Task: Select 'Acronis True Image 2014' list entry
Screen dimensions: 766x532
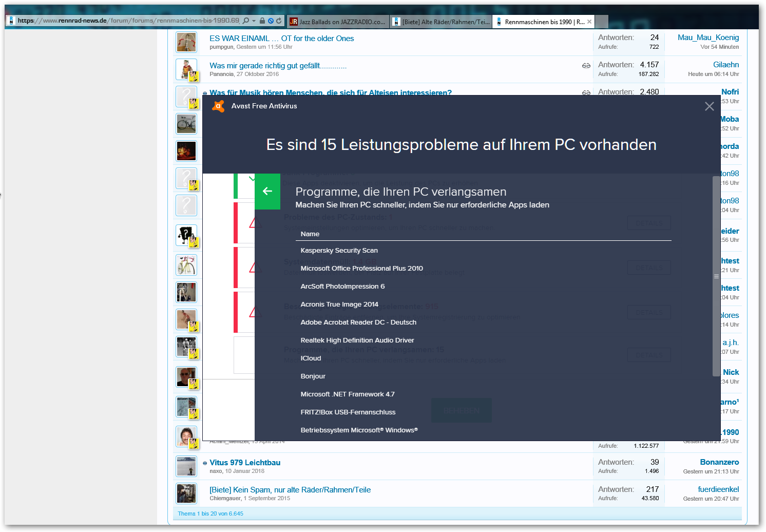Action: [339, 305]
